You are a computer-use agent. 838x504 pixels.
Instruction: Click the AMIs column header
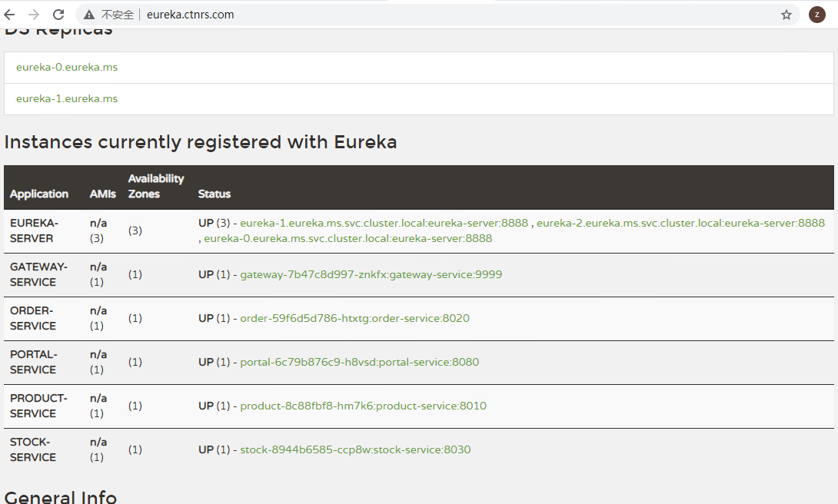point(102,194)
